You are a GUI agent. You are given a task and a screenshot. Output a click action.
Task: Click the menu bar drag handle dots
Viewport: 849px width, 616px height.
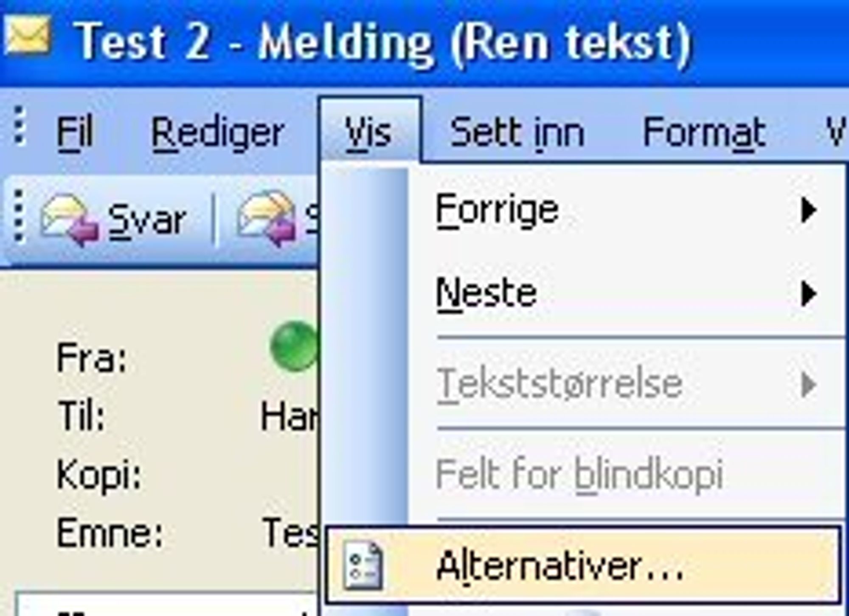pos(19,126)
